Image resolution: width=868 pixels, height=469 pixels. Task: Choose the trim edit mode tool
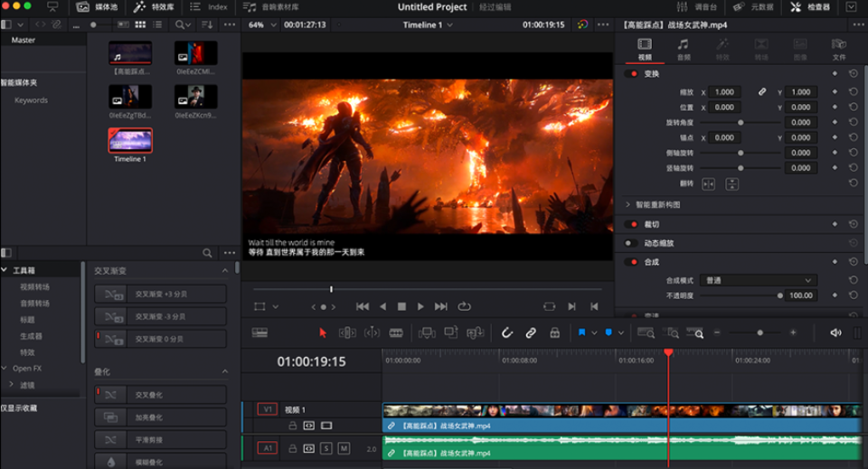(347, 333)
